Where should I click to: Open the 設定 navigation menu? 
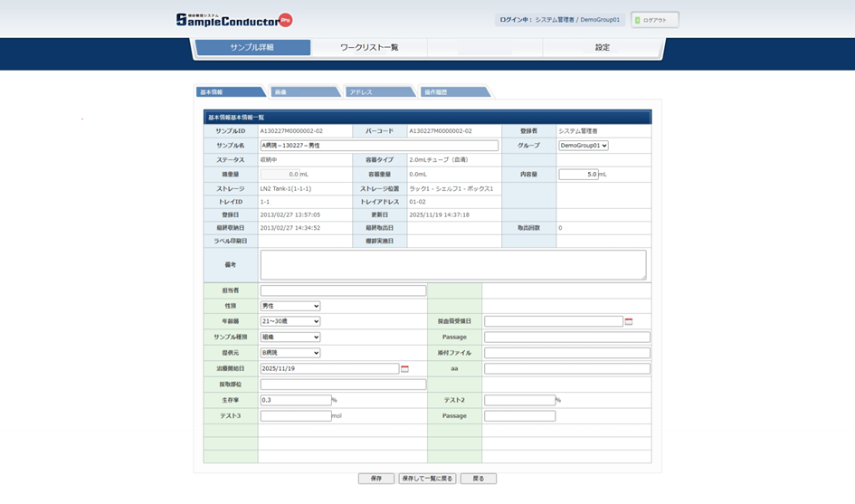pyautogui.click(x=602, y=47)
